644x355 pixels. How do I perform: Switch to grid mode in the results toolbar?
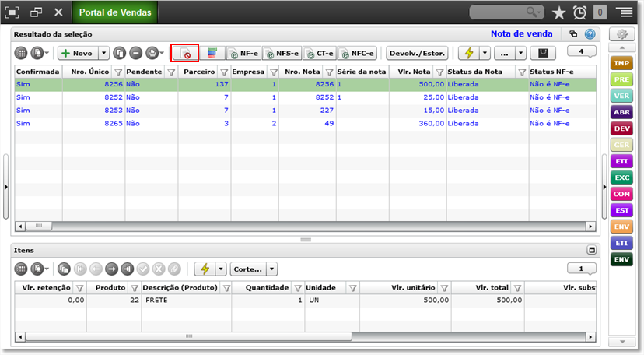pyautogui.click(x=21, y=53)
